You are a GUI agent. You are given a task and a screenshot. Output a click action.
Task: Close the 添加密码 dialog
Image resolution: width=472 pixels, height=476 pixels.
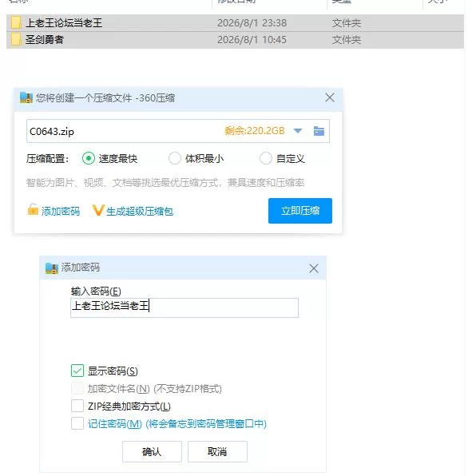[x=314, y=268]
